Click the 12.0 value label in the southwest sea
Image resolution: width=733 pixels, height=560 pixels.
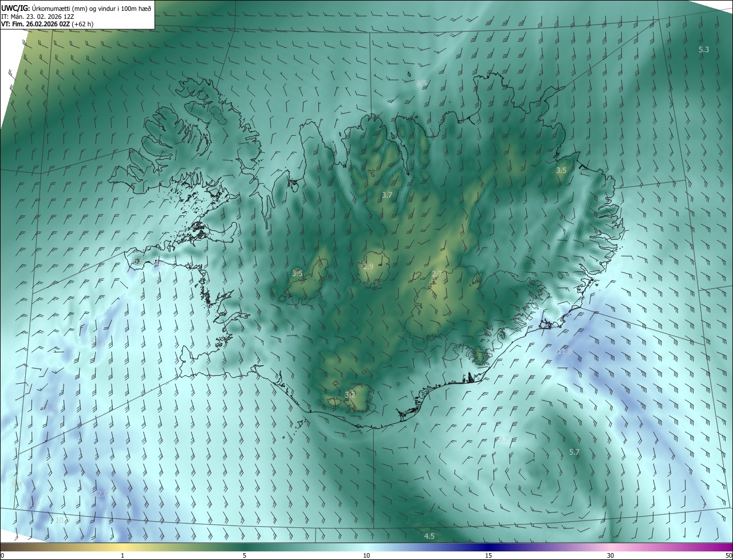pos(101,494)
